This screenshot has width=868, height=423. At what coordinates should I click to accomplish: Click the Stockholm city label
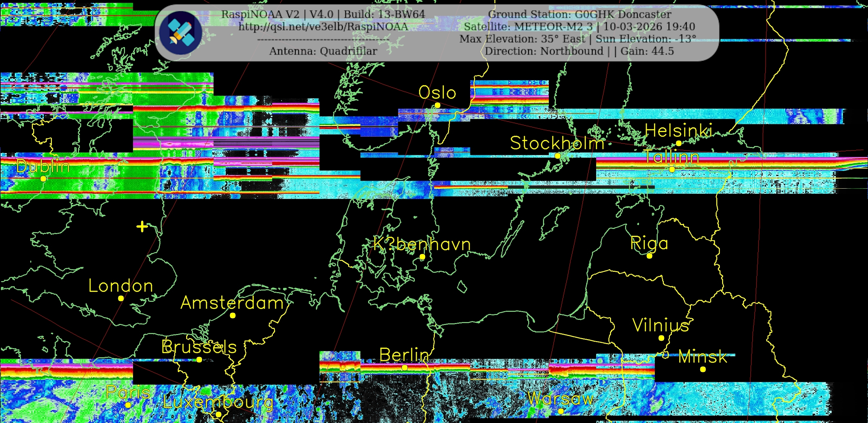click(x=557, y=143)
